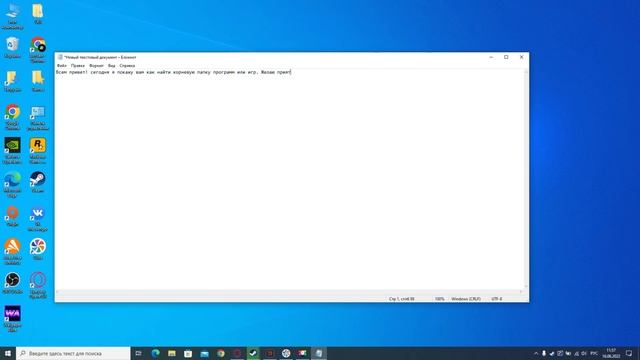
Task: Select the OBS Studio desktop shortcut
Action: 13,283
